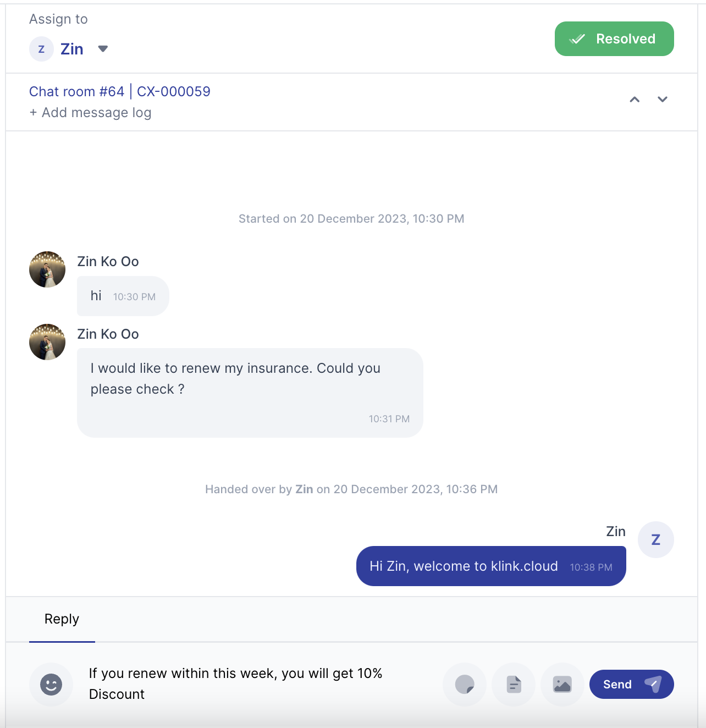Click Zin Ko Oo's second profile photo
706x728 pixels.
pyautogui.click(x=47, y=342)
